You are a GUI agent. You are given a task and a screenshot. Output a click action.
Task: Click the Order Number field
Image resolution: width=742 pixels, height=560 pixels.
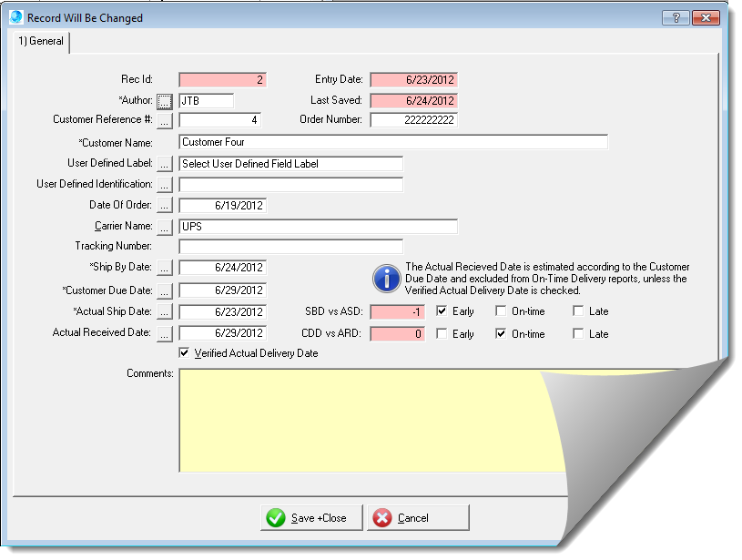[413, 120]
